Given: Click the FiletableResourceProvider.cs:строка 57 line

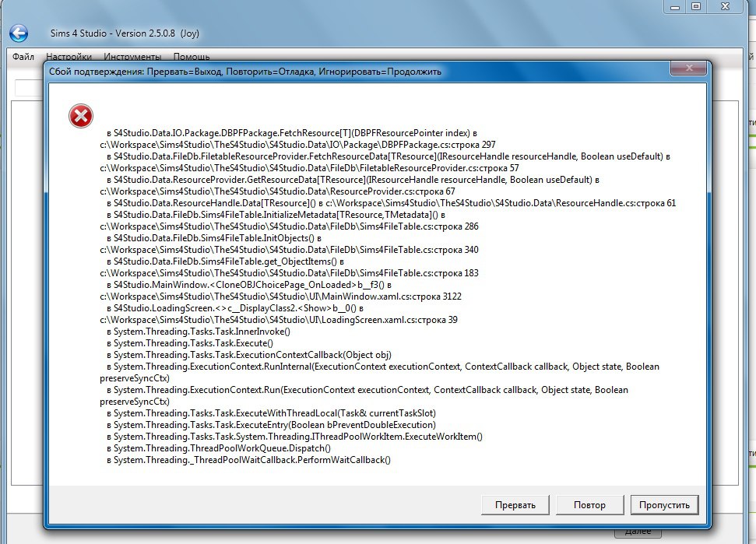Looking at the screenshot, I should tap(309, 168).
